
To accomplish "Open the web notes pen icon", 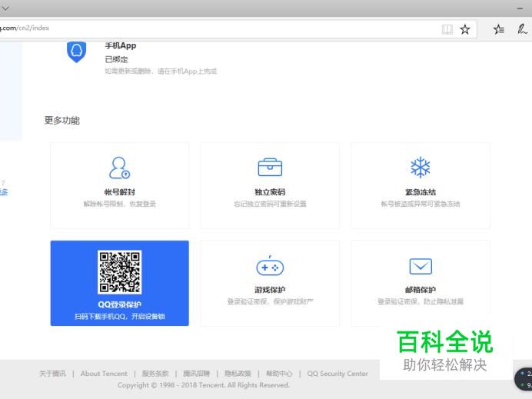I will click(522, 29).
